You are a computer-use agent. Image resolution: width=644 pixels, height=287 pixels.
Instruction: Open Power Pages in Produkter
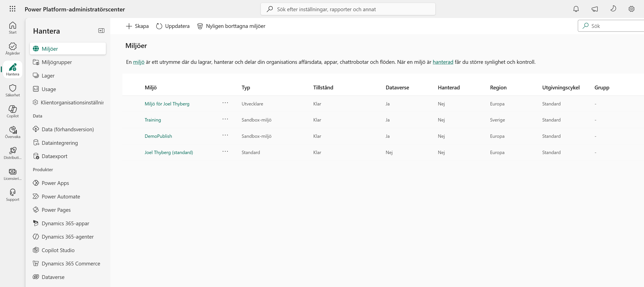(68, 210)
